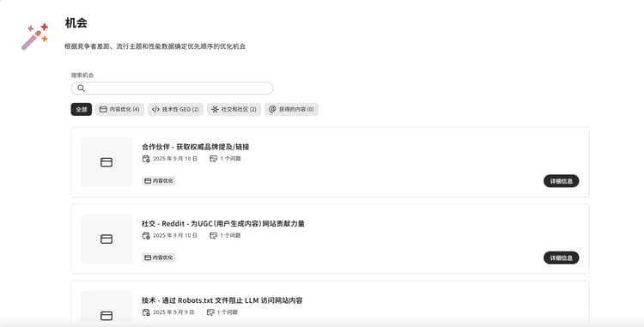Viewport: 644px width, 327px height.
Task: Filter by 内容优化 (4) tab
Action: tap(119, 109)
